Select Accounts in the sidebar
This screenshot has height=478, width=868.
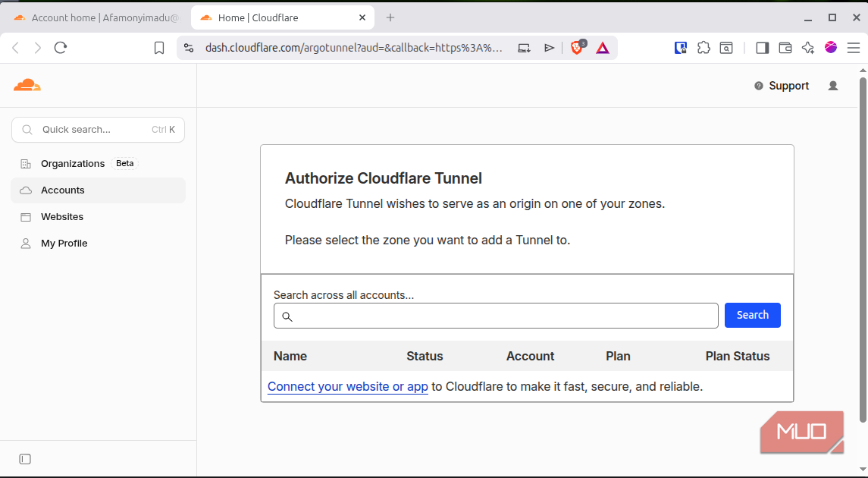point(98,190)
